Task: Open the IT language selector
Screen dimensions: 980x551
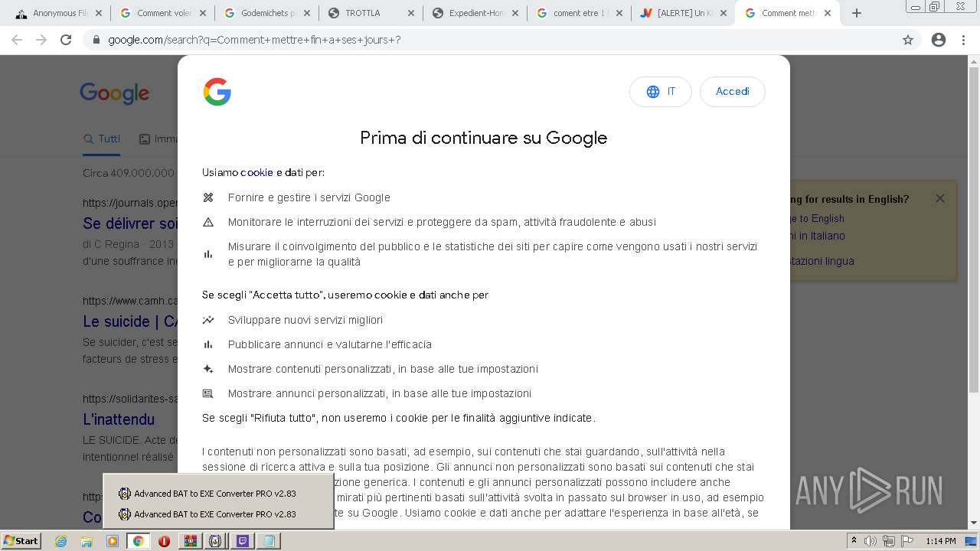Action: point(660,91)
